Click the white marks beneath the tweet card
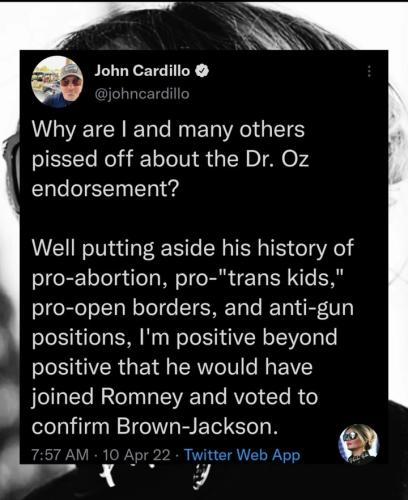This screenshot has height=500, width=408. [x=157, y=477]
